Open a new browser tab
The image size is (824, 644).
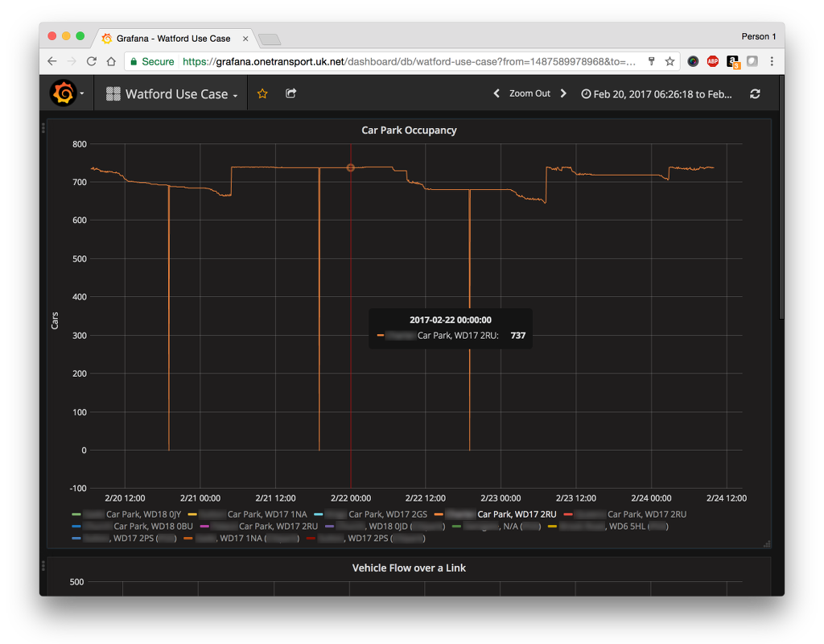[x=270, y=39]
